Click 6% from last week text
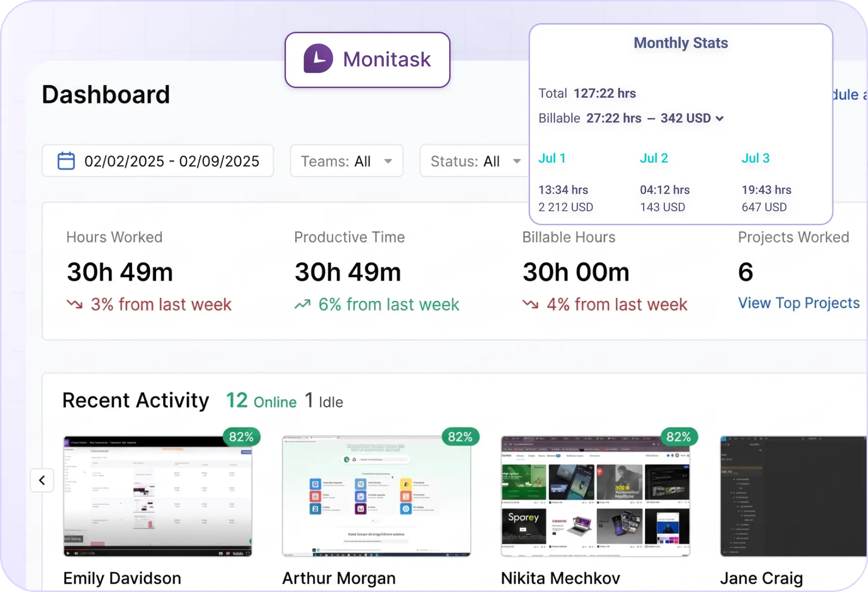 click(x=389, y=304)
